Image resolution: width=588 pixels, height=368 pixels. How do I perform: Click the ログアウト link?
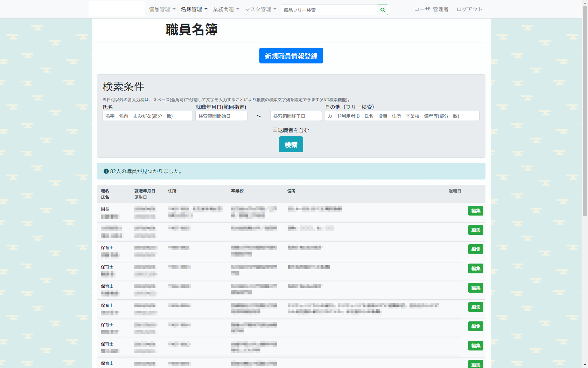tap(469, 9)
